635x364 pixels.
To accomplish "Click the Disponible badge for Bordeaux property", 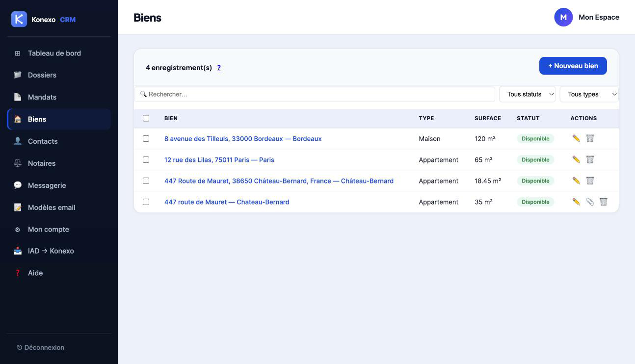I will 535,139.
